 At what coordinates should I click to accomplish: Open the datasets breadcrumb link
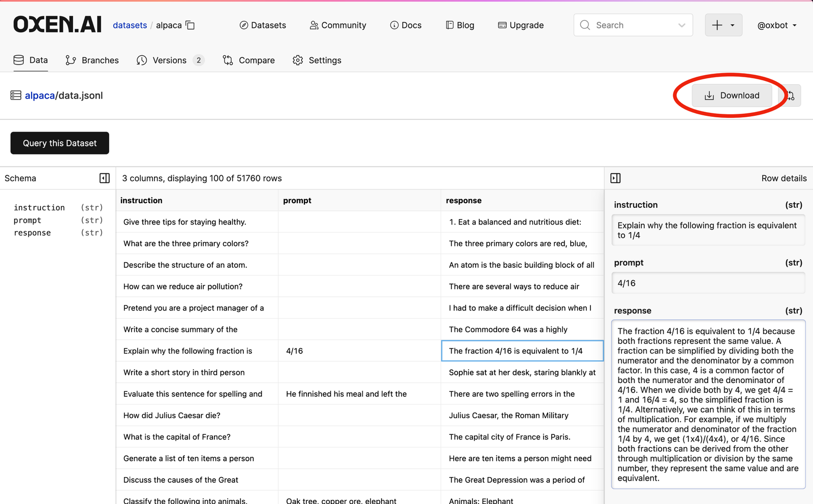point(130,24)
